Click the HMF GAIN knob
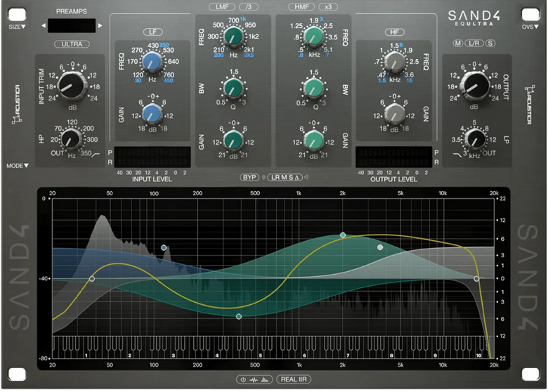 (313, 140)
